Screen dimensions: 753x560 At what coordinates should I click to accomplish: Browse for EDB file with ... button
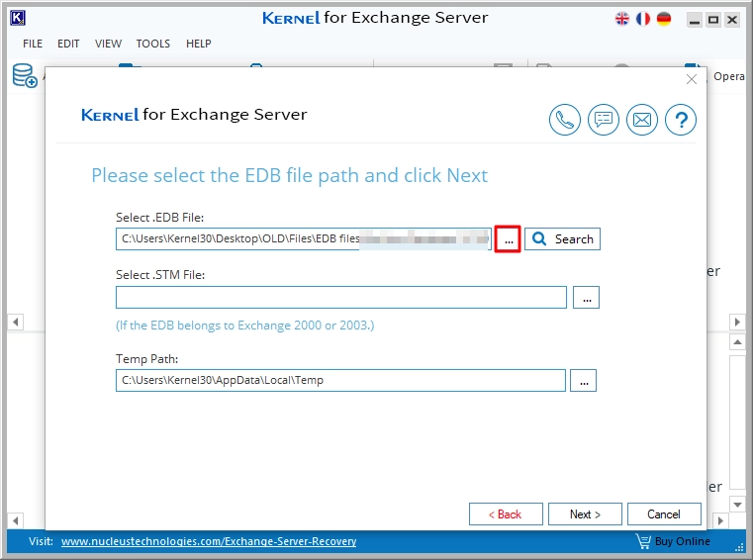pos(508,239)
